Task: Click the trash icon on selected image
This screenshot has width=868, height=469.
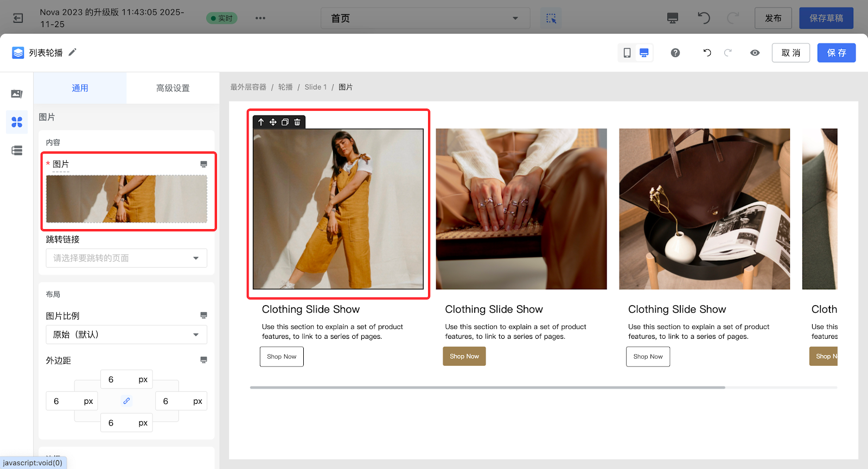Action: point(297,122)
